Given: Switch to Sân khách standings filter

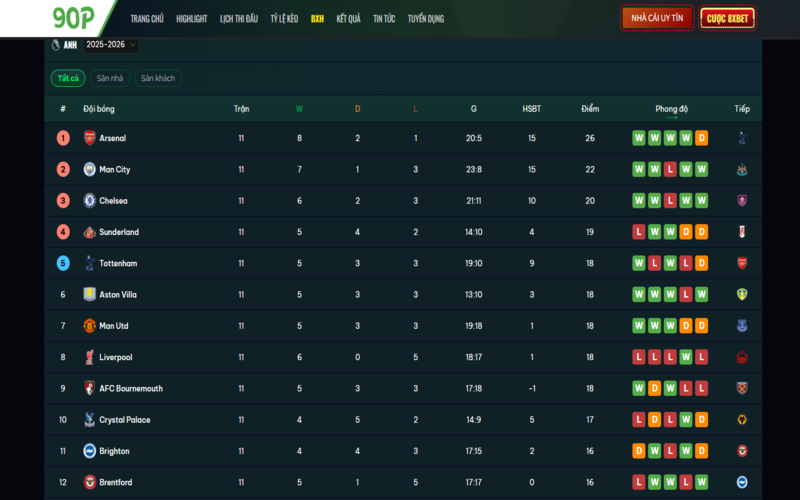Looking at the screenshot, I should click(160, 78).
